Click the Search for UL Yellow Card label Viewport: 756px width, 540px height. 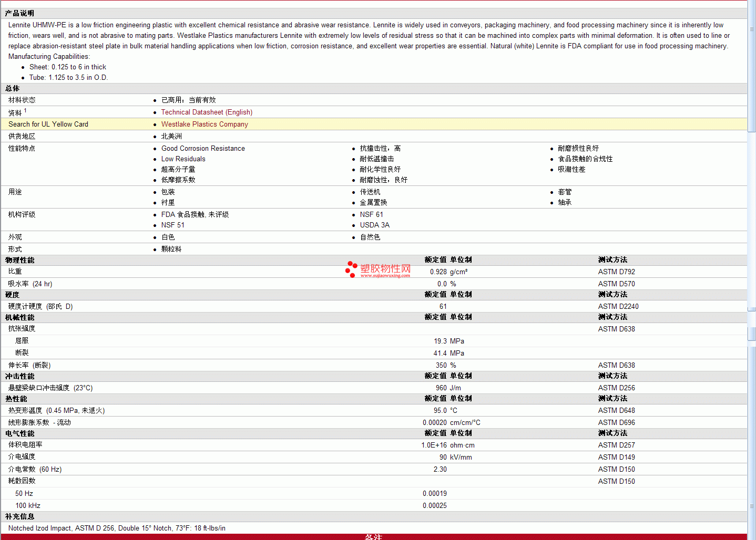click(48, 124)
